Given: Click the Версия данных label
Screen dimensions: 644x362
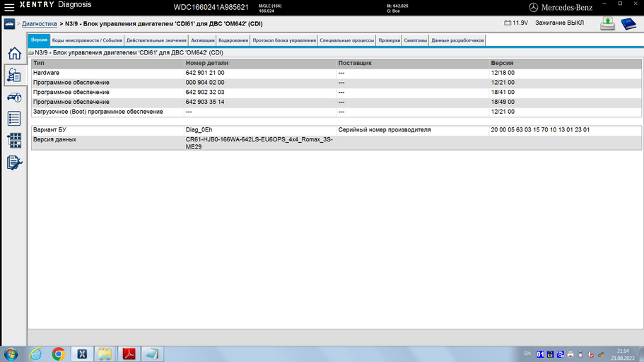Looking at the screenshot, I should click(54, 140).
